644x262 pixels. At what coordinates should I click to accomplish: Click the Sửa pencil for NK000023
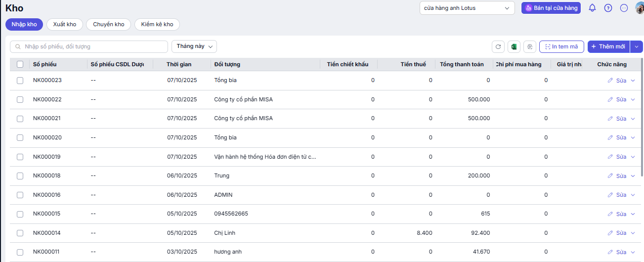click(x=617, y=80)
